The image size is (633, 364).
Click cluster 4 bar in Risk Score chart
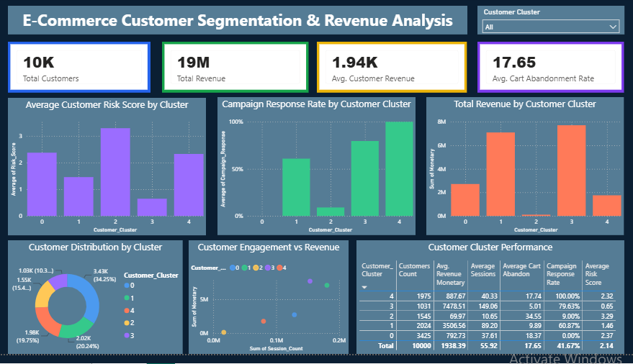[189, 185]
